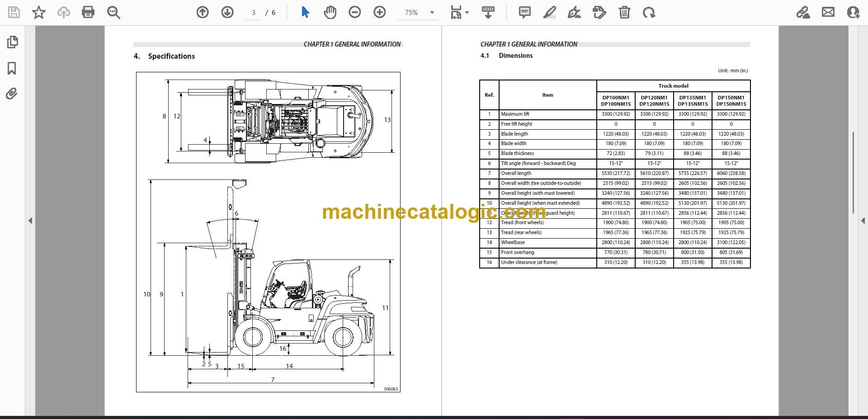Click 'Tilt angle (forward - backward) Deg' row
The image size is (868, 419).
pyautogui.click(x=538, y=163)
